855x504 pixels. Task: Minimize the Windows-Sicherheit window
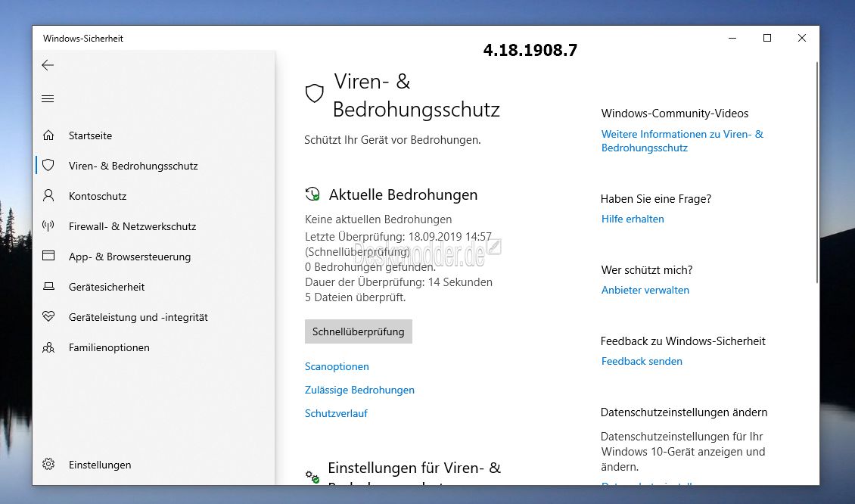(x=732, y=38)
